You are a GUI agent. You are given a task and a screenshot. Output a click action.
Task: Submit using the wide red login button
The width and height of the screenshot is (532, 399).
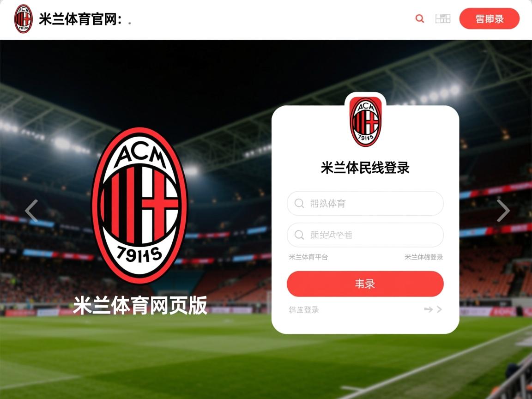pyautogui.click(x=365, y=284)
